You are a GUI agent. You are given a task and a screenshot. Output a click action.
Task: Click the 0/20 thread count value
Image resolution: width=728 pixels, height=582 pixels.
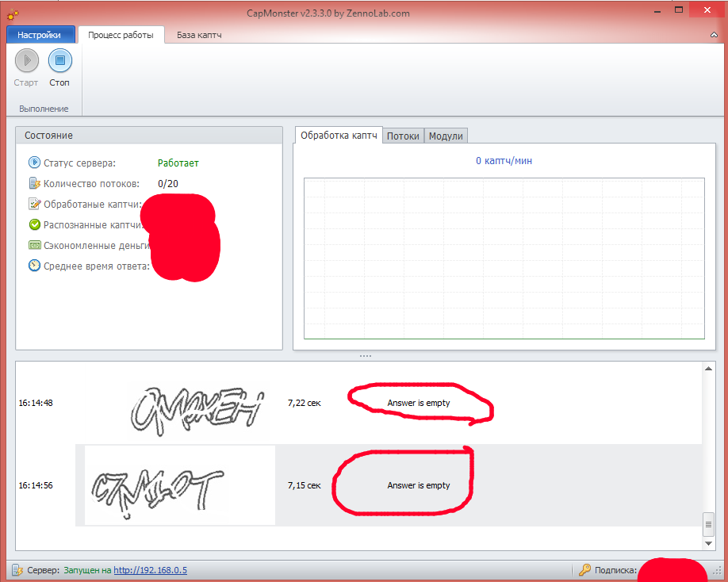coord(167,184)
